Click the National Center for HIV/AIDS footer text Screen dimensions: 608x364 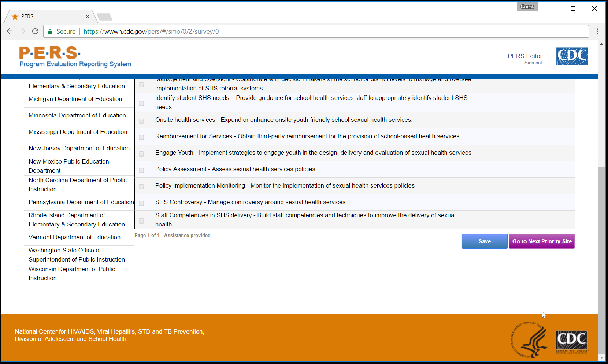point(110,335)
